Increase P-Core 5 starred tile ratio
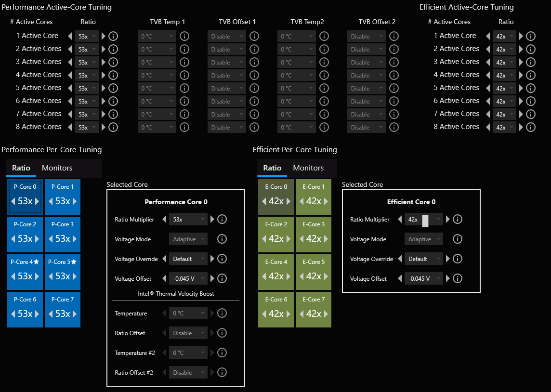Image resolution: width=551 pixels, height=392 pixels. tap(75, 276)
